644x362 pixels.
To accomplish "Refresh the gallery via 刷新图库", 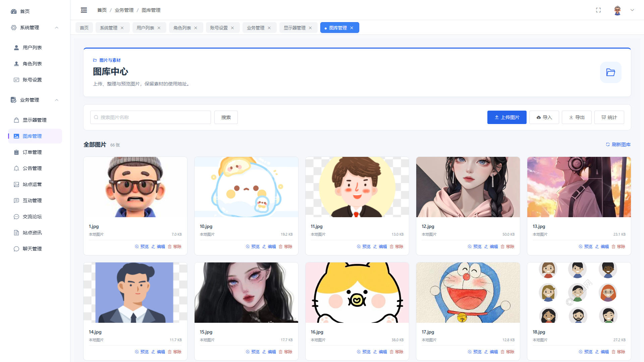I will (618, 144).
